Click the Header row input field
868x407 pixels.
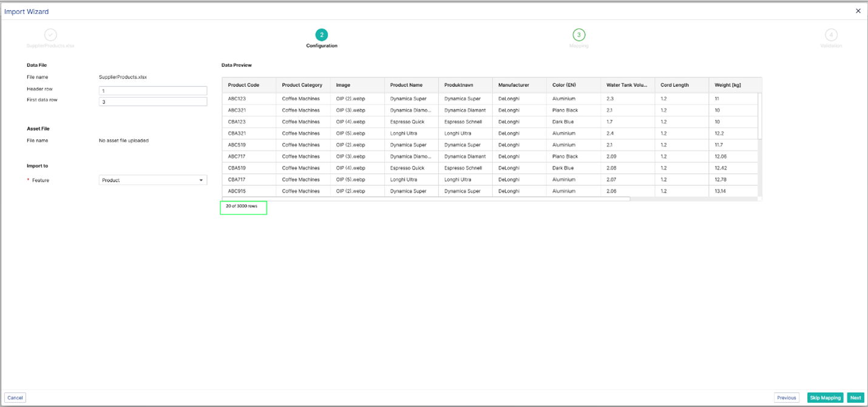click(x=153, y=91)
